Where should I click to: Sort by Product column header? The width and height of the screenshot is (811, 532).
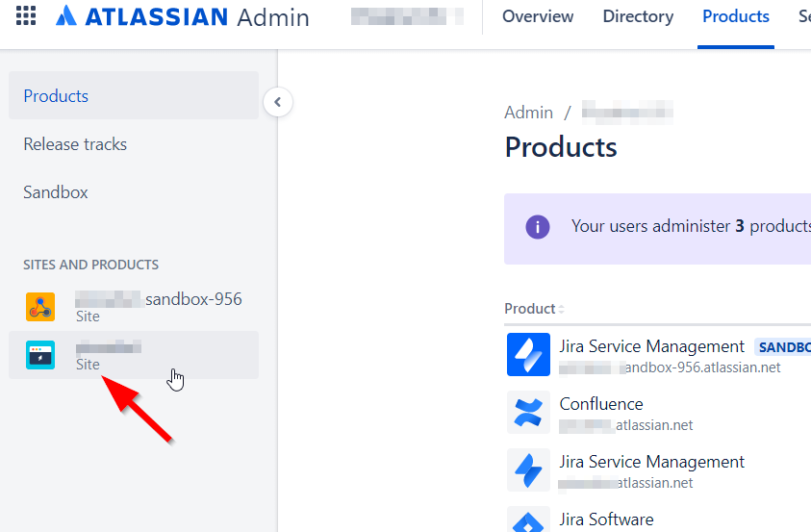[534, 309]
